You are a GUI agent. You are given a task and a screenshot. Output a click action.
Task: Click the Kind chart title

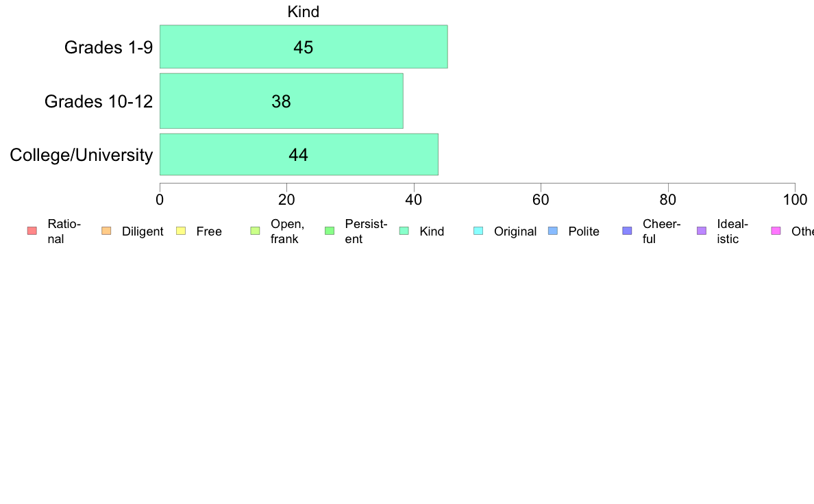303,12
